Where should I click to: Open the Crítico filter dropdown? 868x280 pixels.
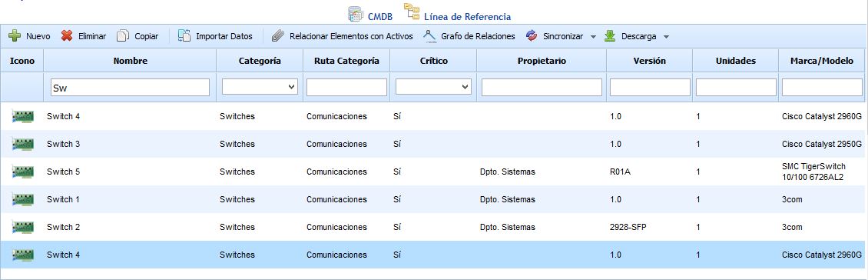433,87
